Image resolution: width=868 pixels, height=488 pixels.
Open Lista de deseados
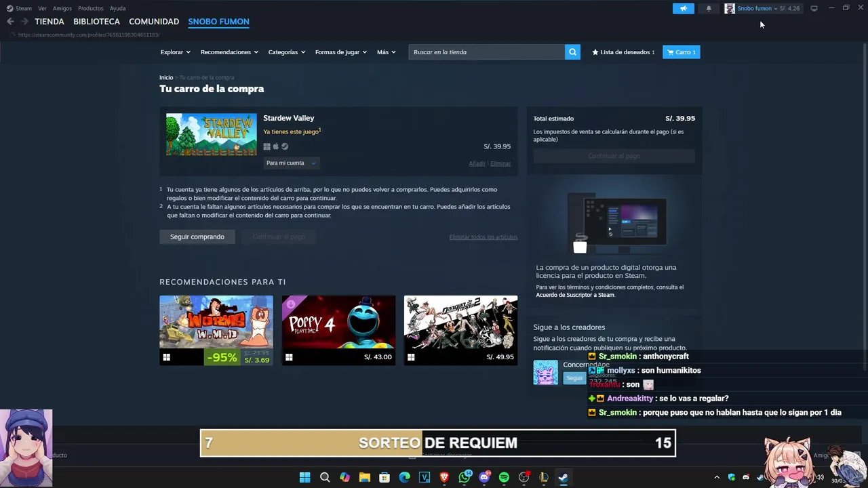click(623, 52)
